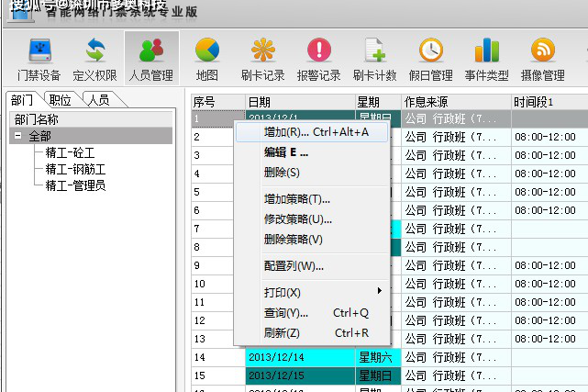Choose 删除(S) in the context menu
This screenshot has height=392, width=588.
pos(312,173)
